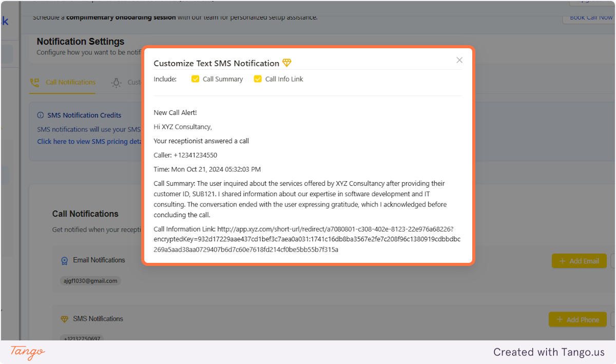
Task: Click the Add Phone button
Action: [x=577, y=319]
